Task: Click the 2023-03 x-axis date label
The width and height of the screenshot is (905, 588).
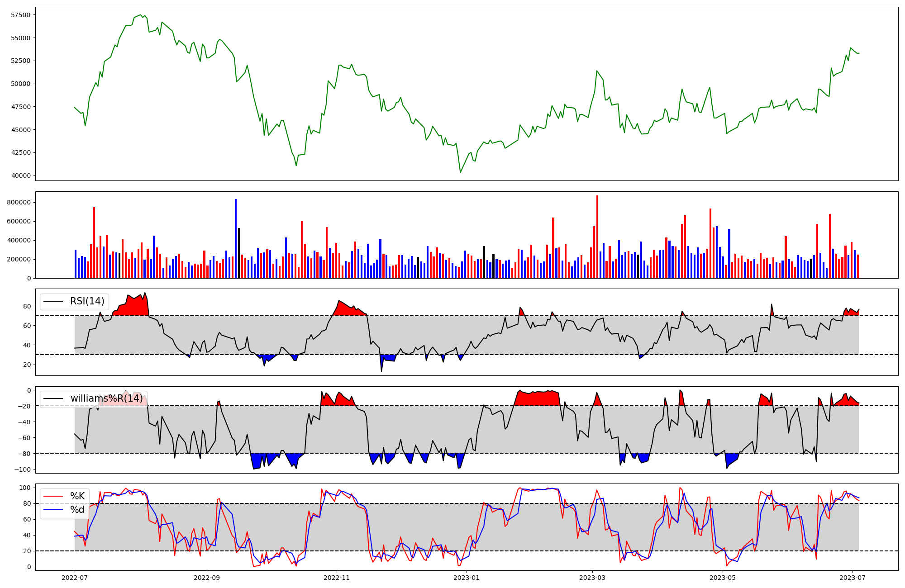Action: coord(592,578)
